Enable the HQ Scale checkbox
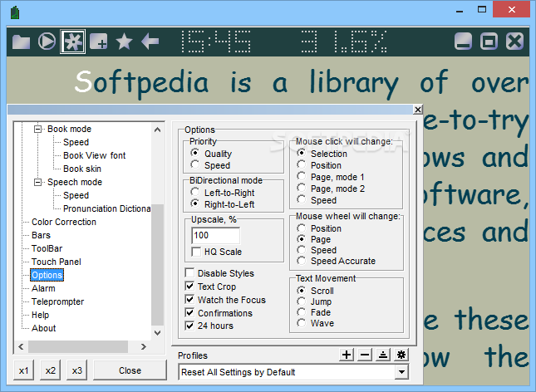The height and width of the screenshot is (392, 536). (196, 252)
